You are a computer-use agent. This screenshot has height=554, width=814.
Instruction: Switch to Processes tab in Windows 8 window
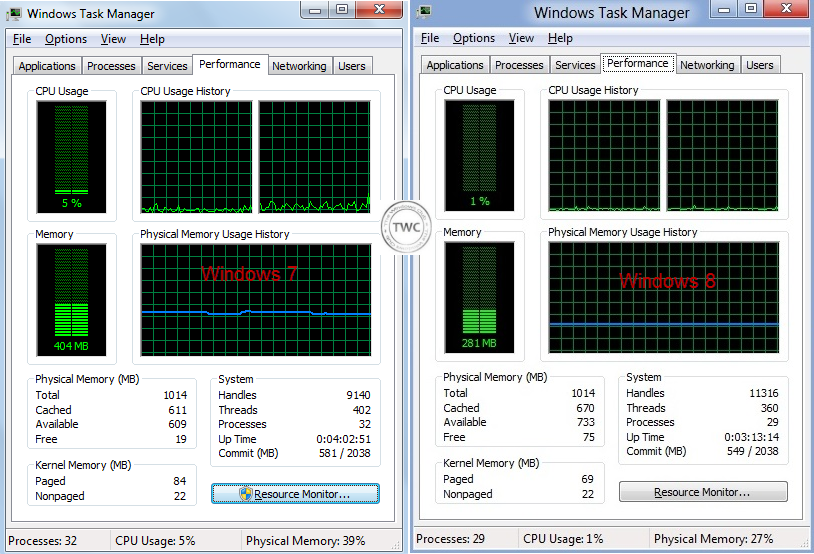click(x=519, y=65)
